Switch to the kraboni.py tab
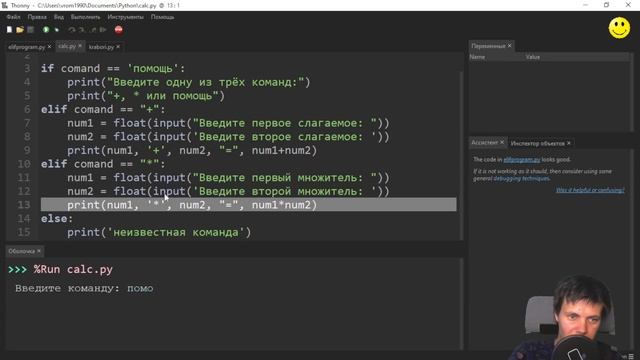The height and width of the screenshot is (360, 640). click(x=101, y=47)
